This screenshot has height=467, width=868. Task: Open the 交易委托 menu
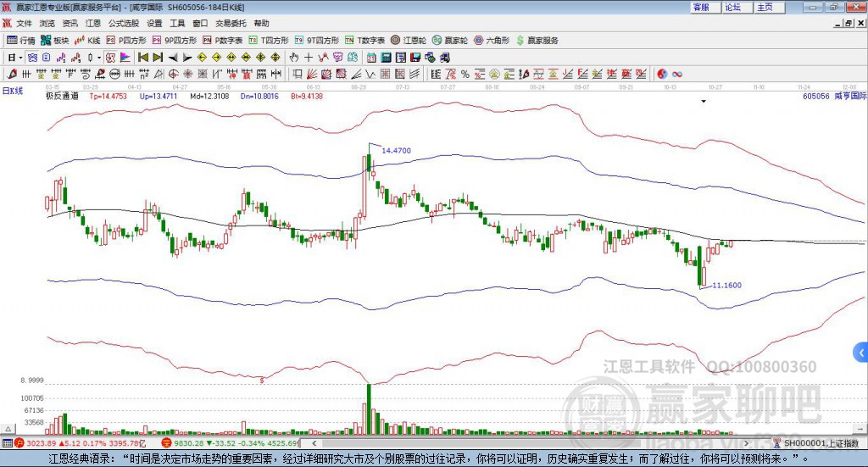pos(231,23)
